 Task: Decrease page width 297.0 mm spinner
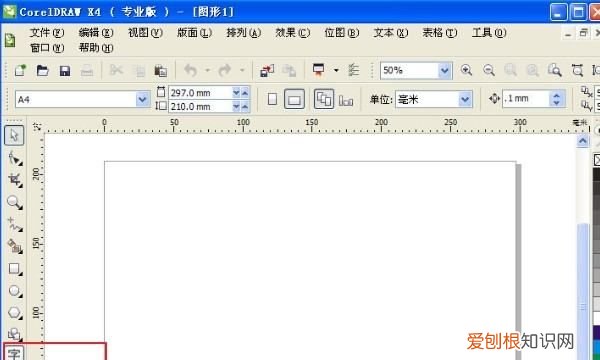coord(236,93)
